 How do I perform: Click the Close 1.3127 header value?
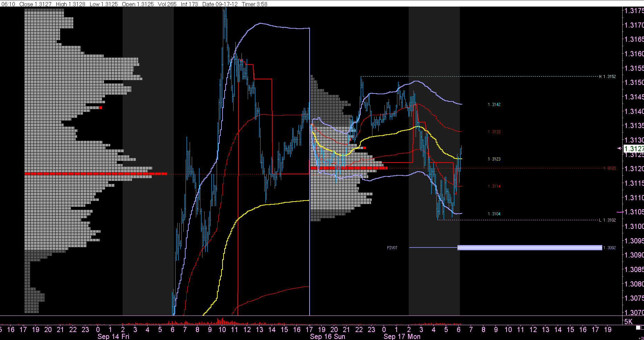(35, 4)
